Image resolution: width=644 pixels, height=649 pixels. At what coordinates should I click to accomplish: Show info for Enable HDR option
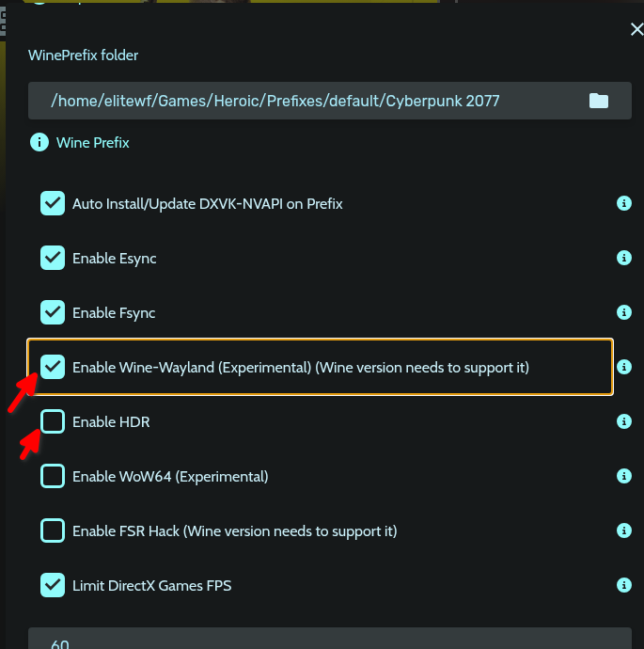click(623, 421)
